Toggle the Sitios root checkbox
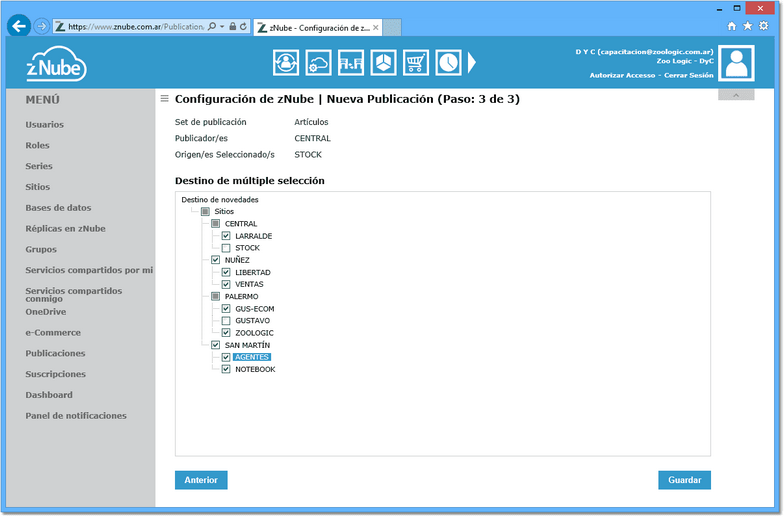Viewport: 784px width, 517px height. coord(205,212)
